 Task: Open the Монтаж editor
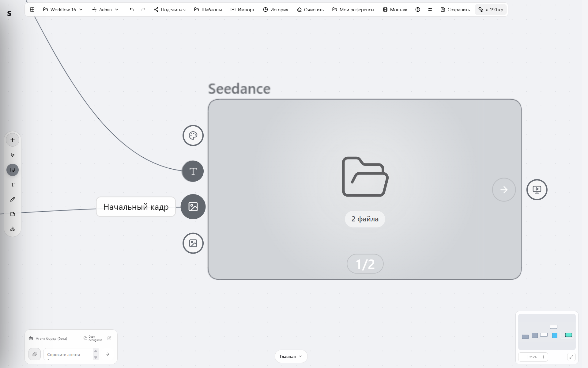click(x=395, y=10)
